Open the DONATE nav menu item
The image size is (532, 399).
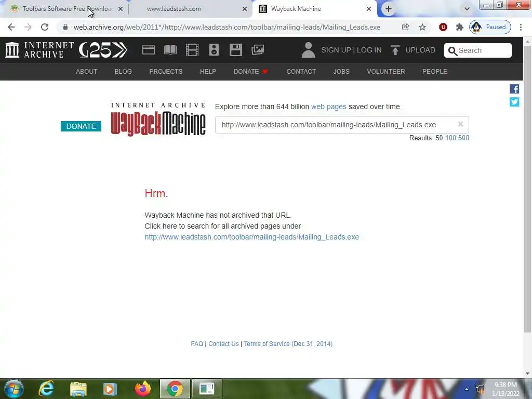(250, 72)
